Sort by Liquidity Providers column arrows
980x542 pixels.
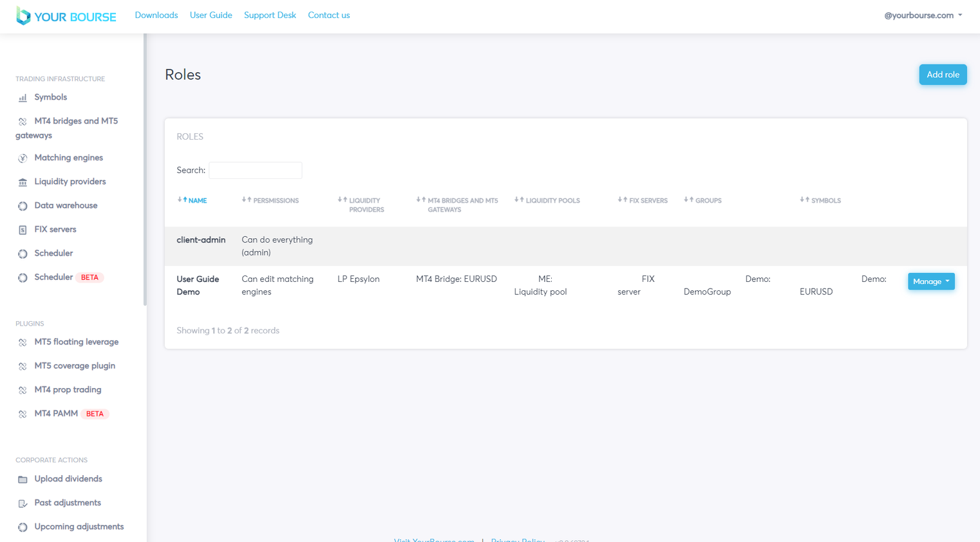point(343,200)
